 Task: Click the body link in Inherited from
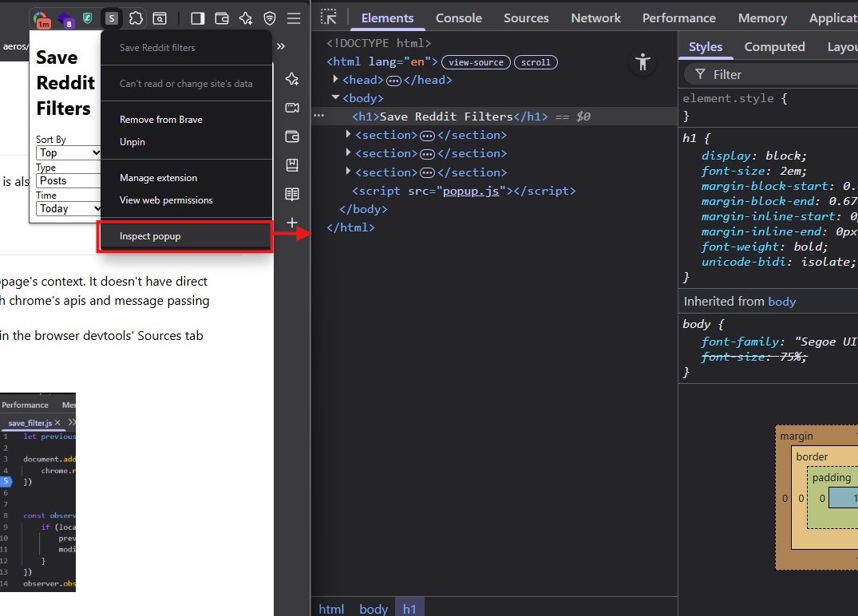(782, 302)
